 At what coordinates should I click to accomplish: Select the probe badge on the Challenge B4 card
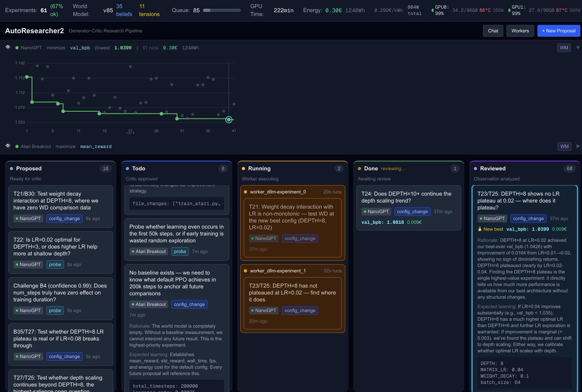55,310
